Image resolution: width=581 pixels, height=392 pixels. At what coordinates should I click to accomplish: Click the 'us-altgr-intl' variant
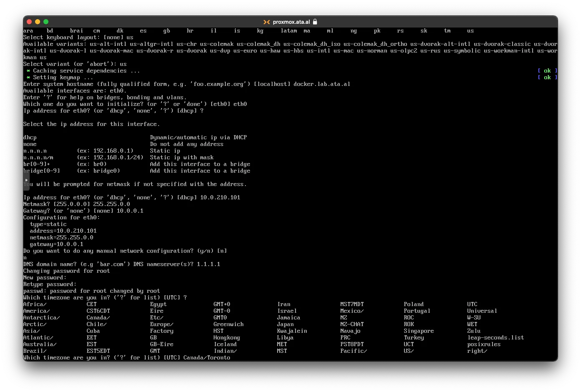[152, 44]
